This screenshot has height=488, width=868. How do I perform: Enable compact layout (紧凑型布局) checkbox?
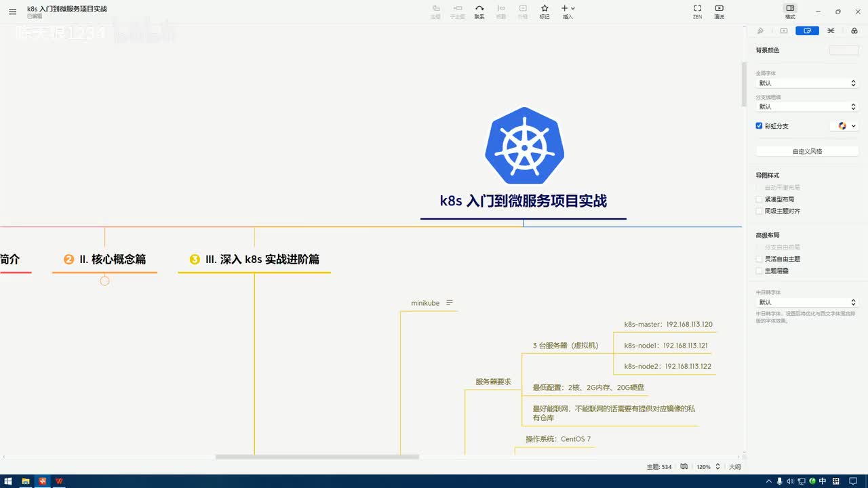759,199
